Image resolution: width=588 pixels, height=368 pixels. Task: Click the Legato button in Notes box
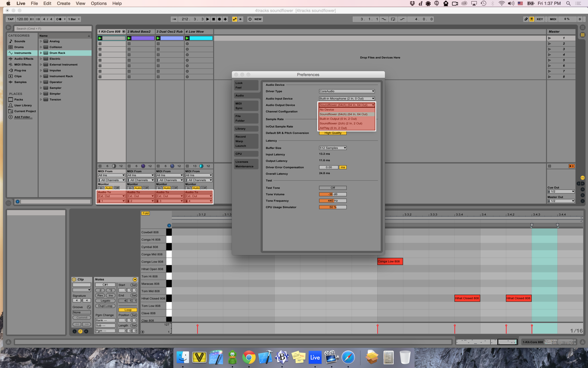click(x=105, y=301)
